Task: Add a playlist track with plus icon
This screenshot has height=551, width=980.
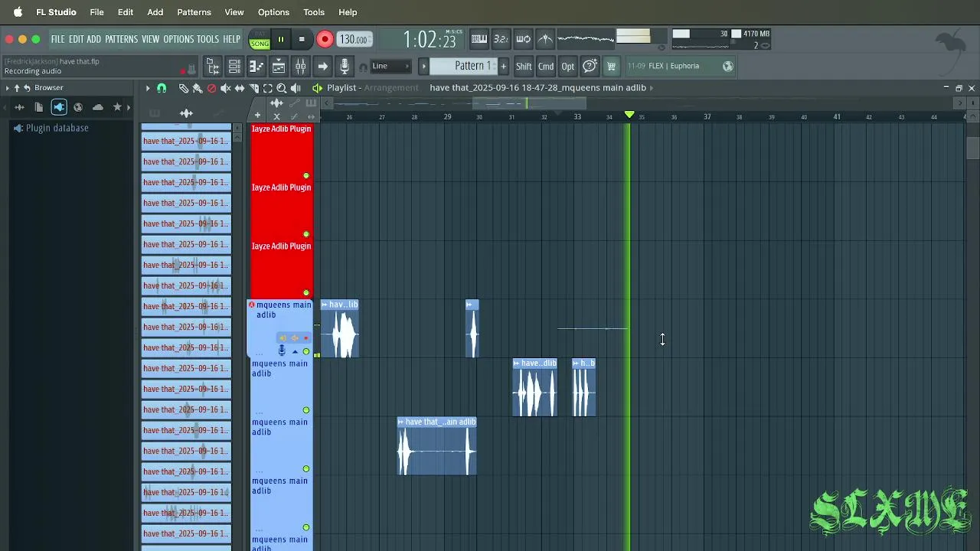Action: 257,116
